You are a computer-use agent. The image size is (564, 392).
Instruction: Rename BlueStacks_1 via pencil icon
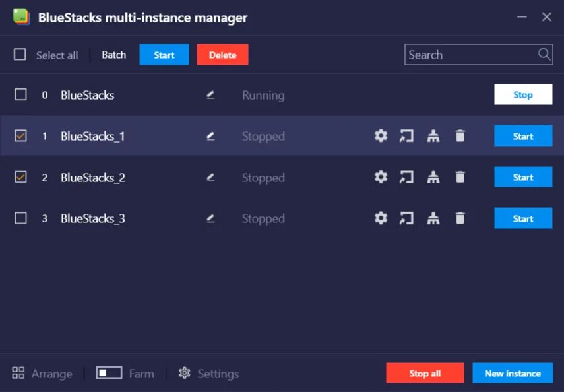(x=210, y=136)
